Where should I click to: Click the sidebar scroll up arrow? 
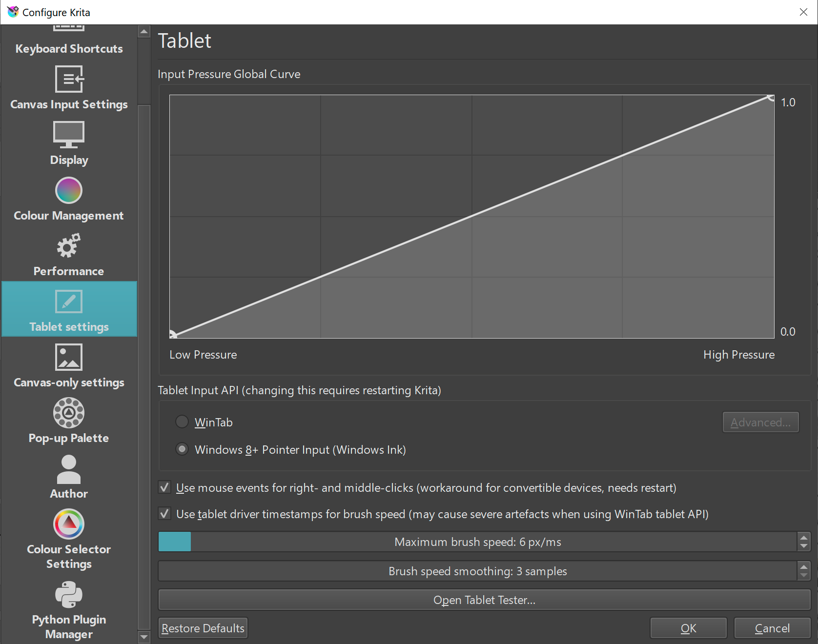click(144, 32)
